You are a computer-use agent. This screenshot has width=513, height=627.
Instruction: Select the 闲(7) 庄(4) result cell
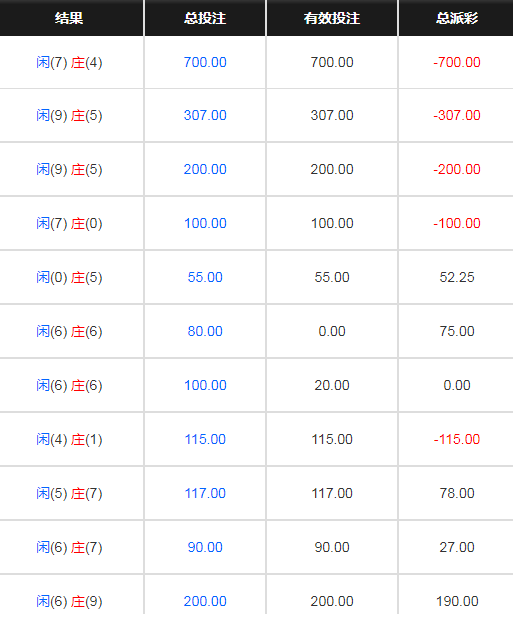69,63
